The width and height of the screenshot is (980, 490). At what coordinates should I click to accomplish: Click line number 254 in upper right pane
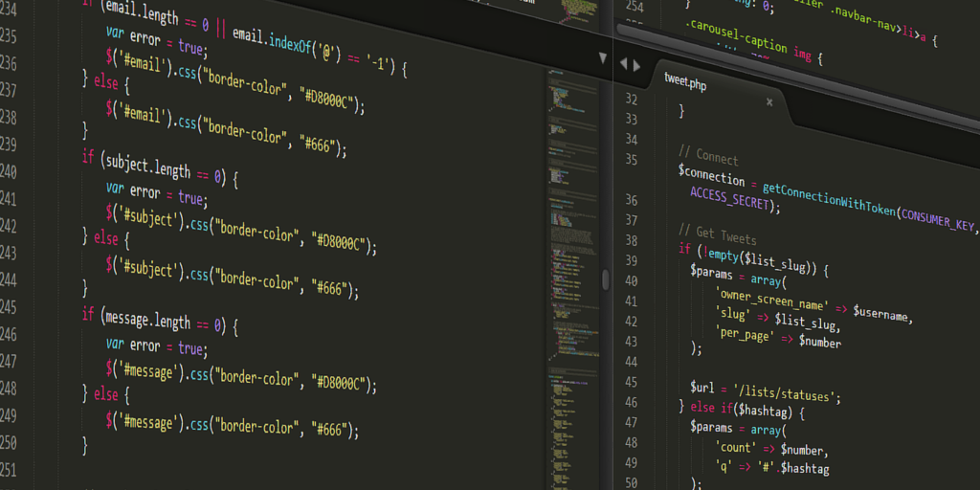(x=635, y=7)
